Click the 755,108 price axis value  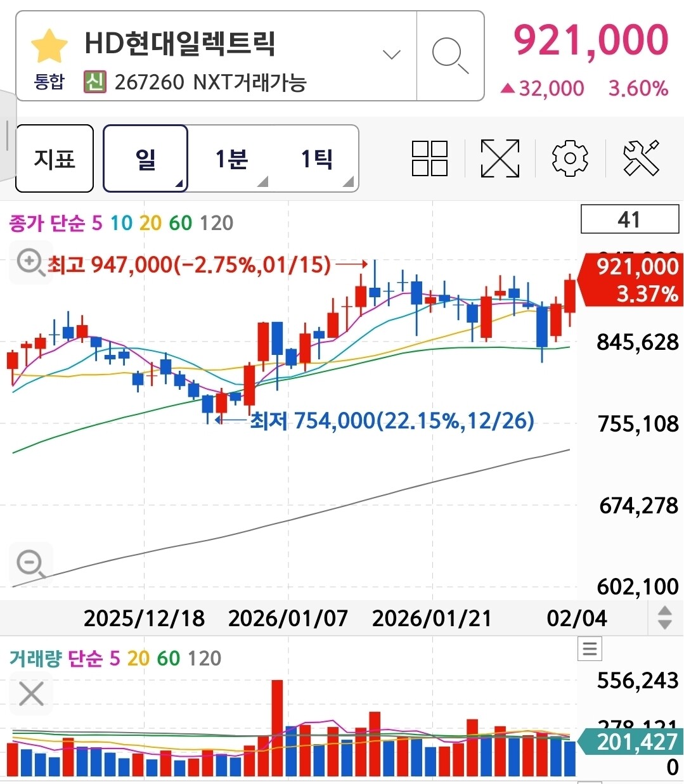pyautogui.click(x=638, y=423)
